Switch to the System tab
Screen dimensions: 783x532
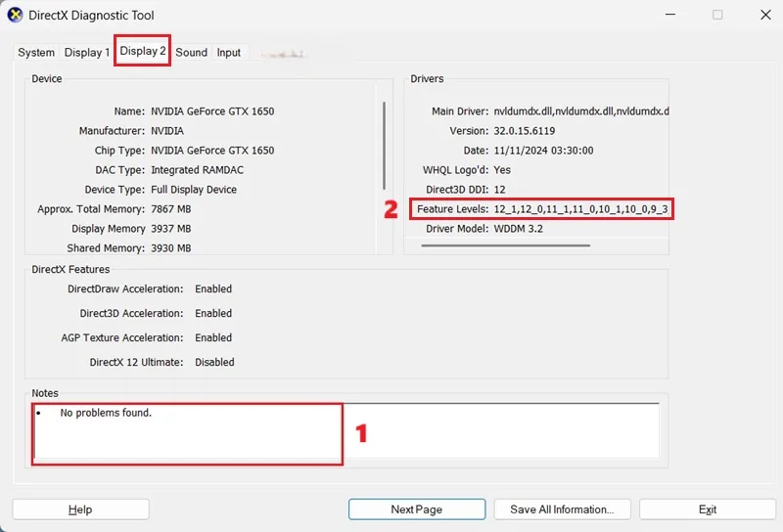36,53
